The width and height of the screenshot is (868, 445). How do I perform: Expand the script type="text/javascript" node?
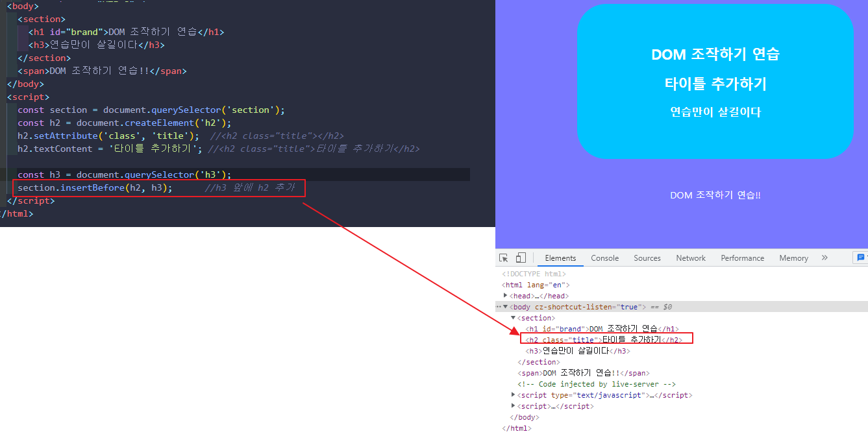click(514, 395)
